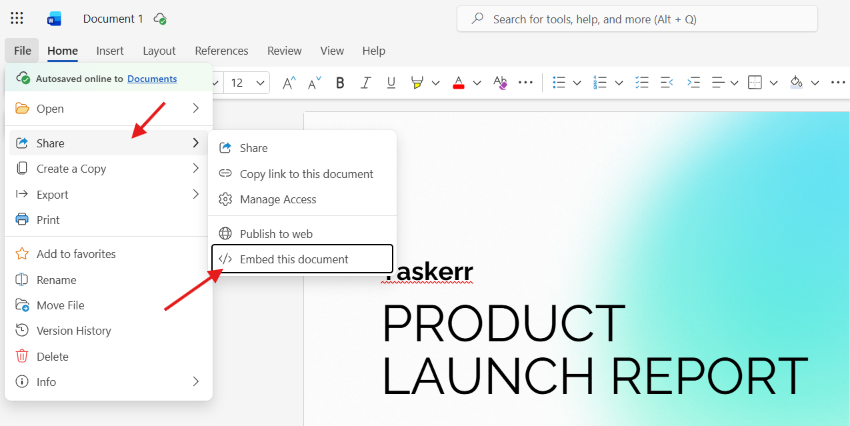The width and height of the screenshot is (850, 426).
Task: Go to the Review tab
Action: coord(284,51)
